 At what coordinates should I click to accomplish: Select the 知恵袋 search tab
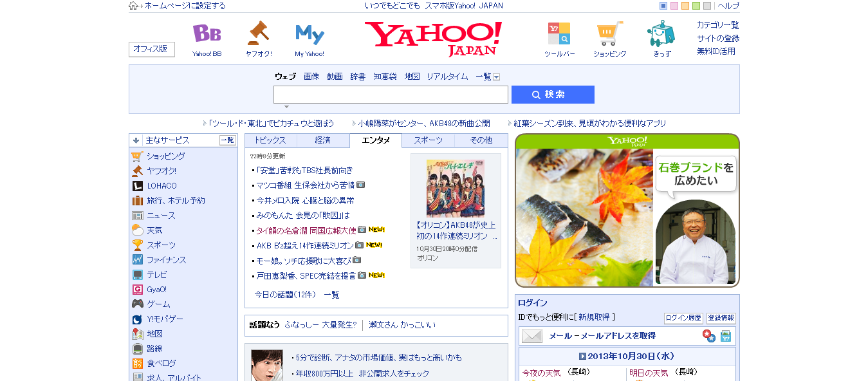[385, 77]
